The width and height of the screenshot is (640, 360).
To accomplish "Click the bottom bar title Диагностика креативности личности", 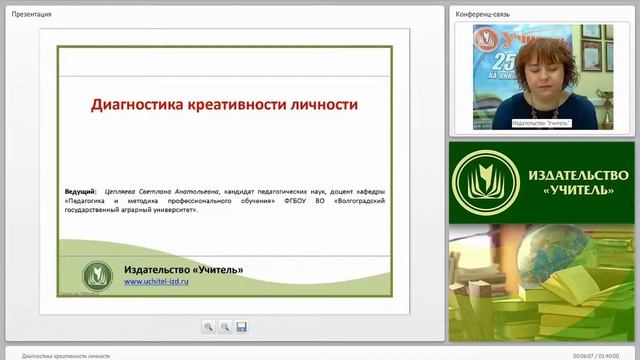I will (x=66, y=356).
